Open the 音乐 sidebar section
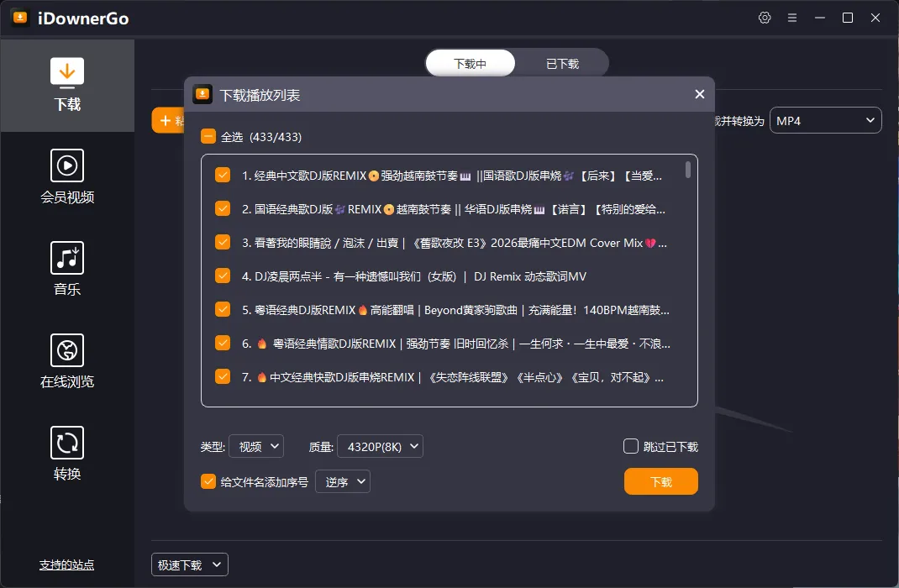 67,269
